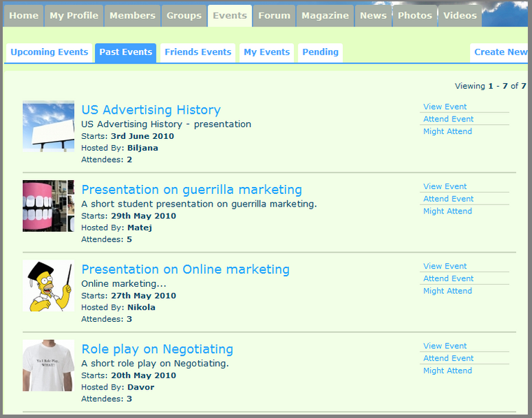Screen dimensions: 532x418
Task: Open the Videos tab
Action: [x=459, y=15]
